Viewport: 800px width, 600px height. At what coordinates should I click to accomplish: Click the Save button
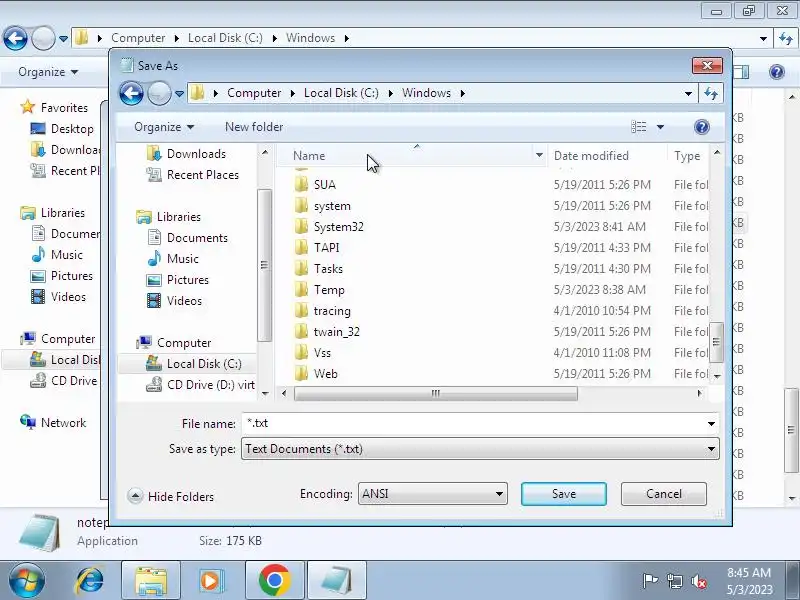pos(563,494)
